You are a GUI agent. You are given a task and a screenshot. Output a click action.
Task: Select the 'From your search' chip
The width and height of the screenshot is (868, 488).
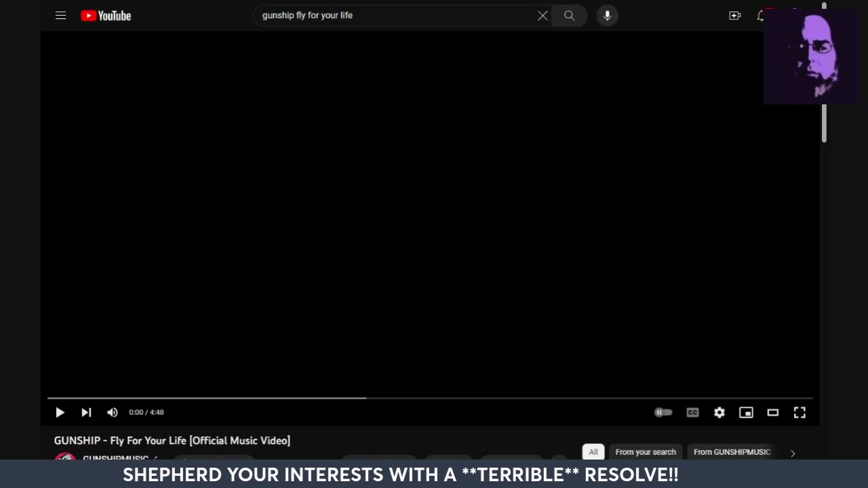pyautogui.click(x=646, y=452)
